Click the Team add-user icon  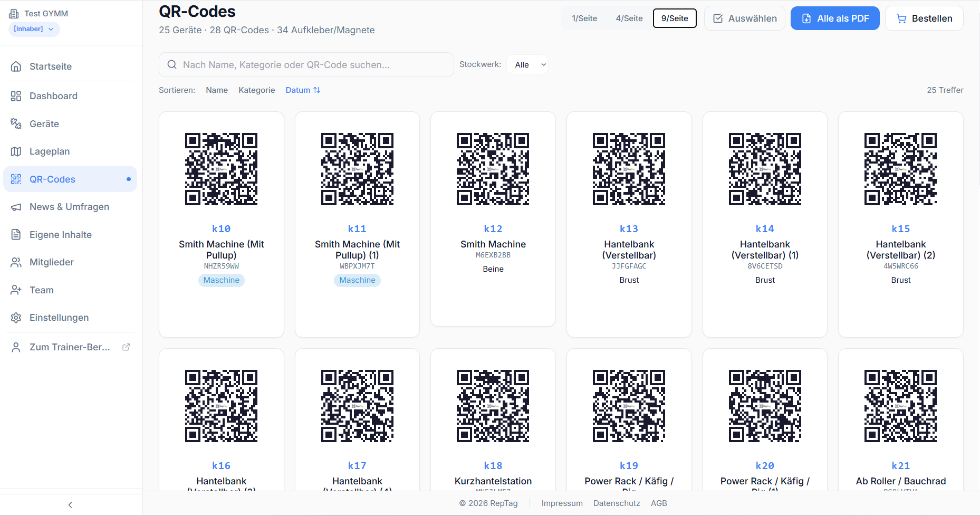click(x=16, y=290)
